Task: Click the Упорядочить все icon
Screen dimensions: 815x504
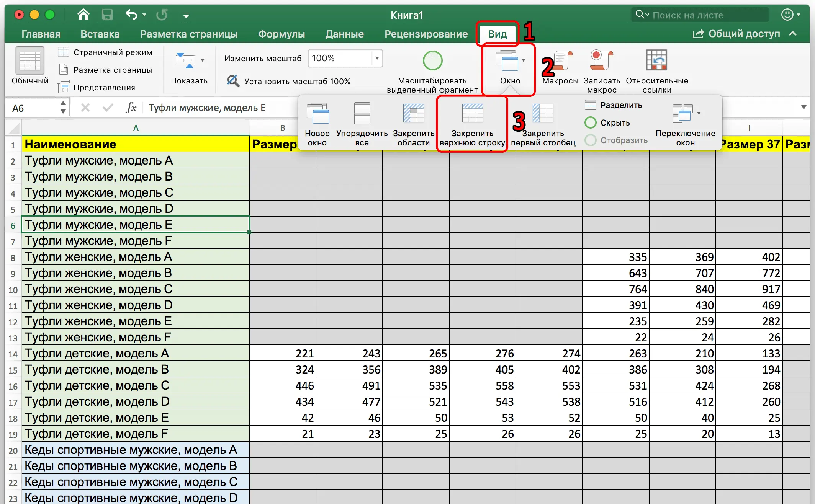Action: point(362,113)
